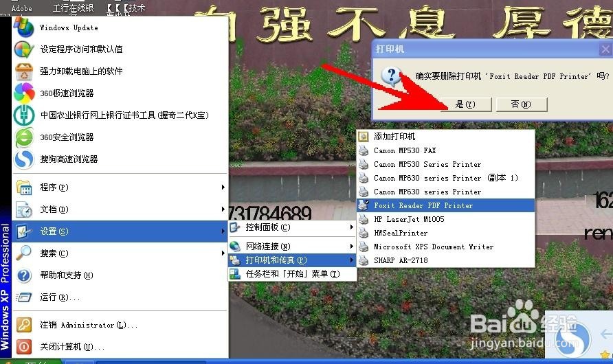This screenshot has width=613, height=364.
Task: Click 注销 Administrator(L)... label
Action: [x=89, y=325]
